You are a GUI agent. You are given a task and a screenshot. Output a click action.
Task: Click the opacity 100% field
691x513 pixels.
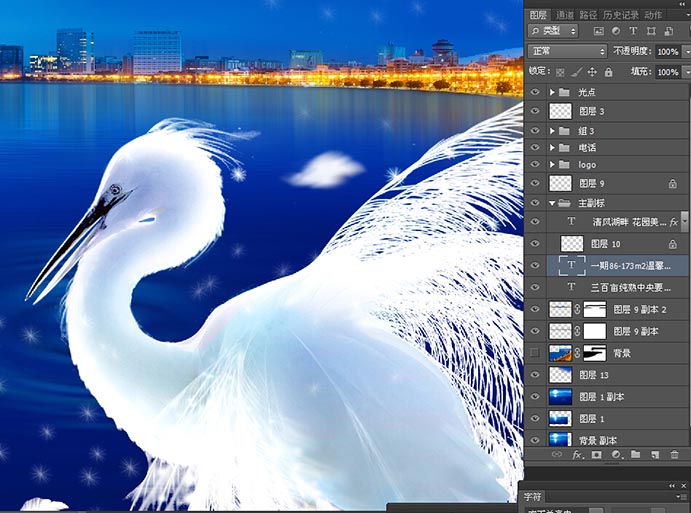[x=668, y=52]
